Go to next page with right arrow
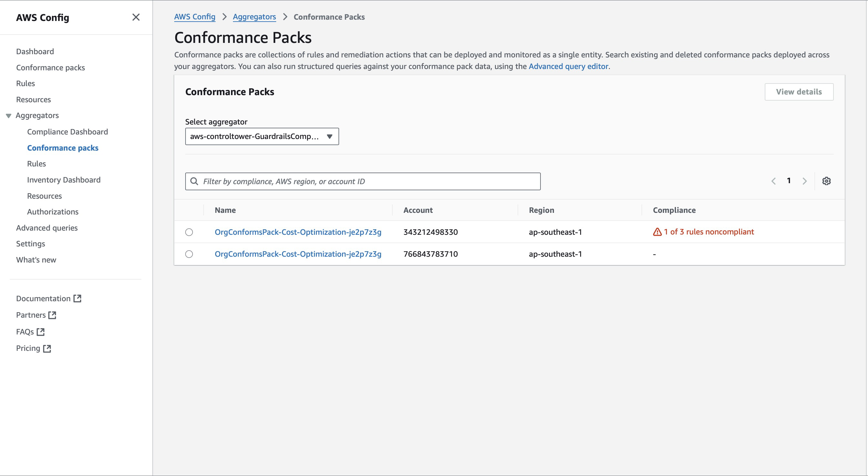 point(805,181)
